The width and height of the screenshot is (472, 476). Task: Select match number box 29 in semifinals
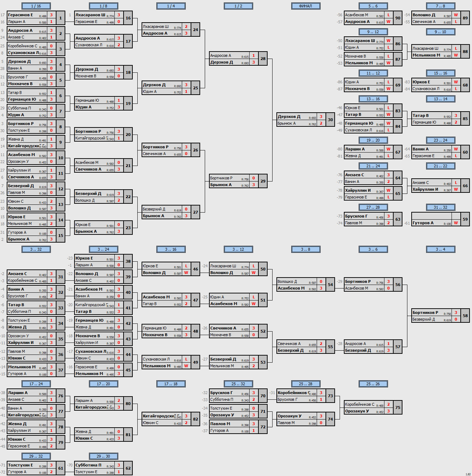click(x=263, y=181)
